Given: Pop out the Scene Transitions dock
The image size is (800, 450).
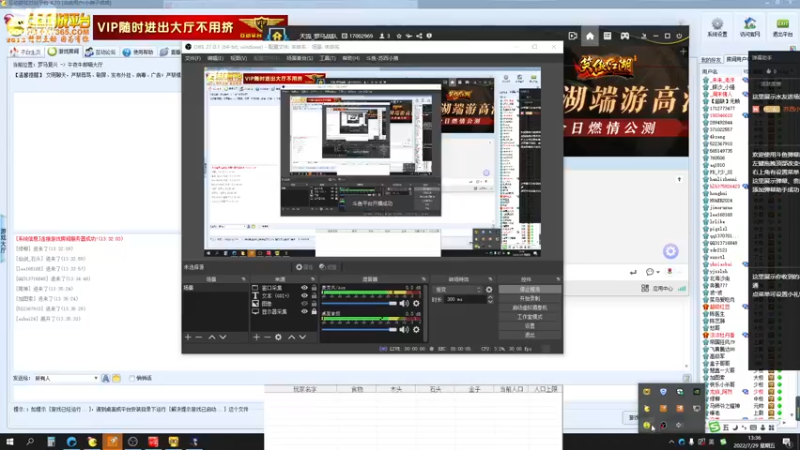Looking at the screenshot, I should click(x=490, y=280).
